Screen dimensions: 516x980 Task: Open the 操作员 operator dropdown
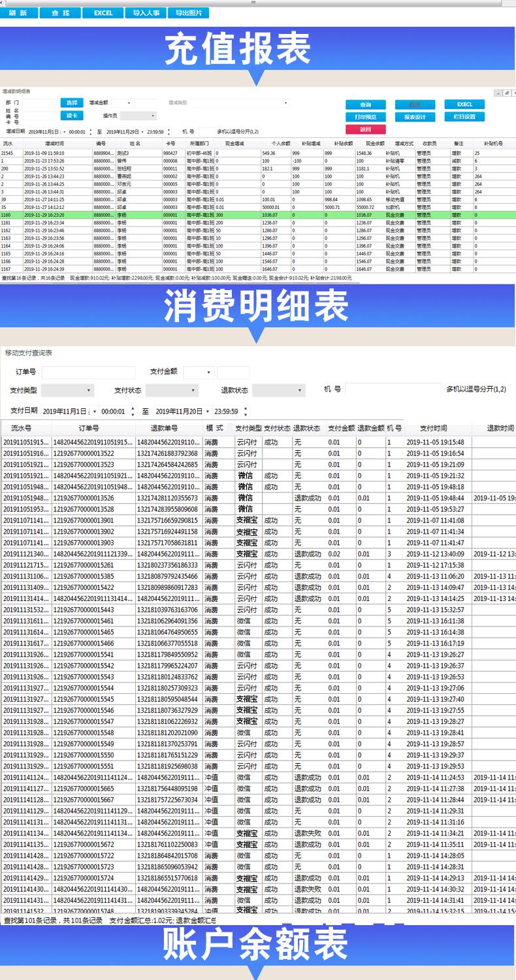tap(138, 116)
